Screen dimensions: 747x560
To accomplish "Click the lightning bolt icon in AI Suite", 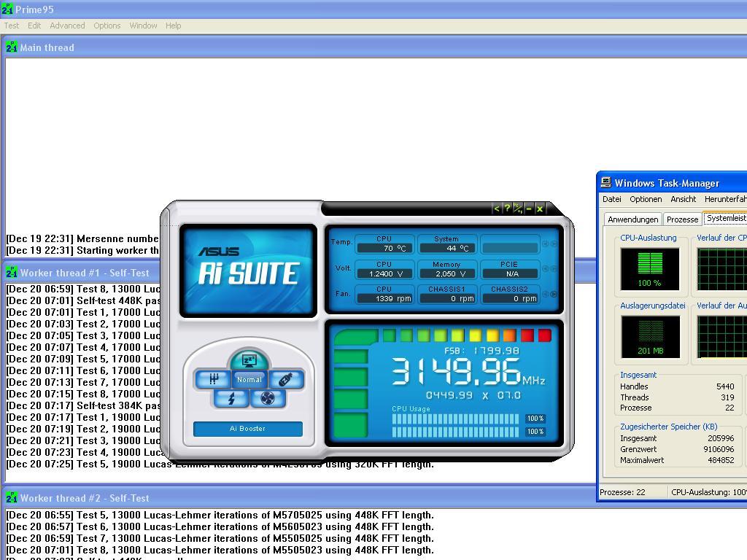I will [x=231, y=398].
